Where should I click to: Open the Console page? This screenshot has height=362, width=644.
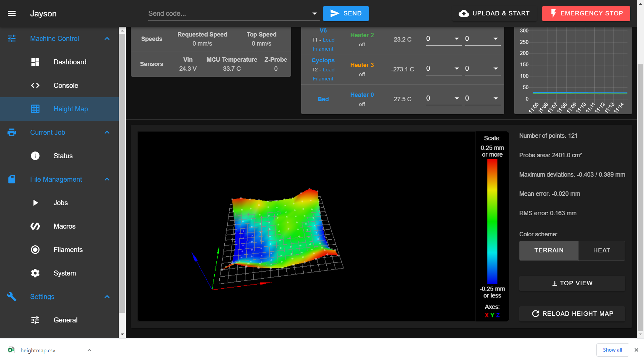pos(59,85)
